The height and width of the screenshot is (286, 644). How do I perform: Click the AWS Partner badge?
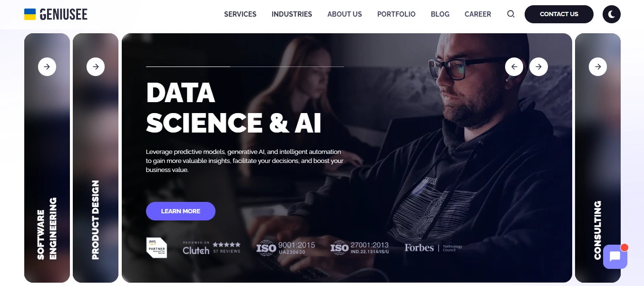point(156,248)
